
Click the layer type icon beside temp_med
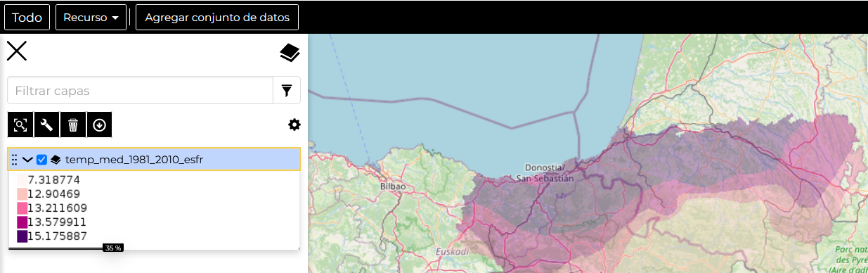point(56,160)
